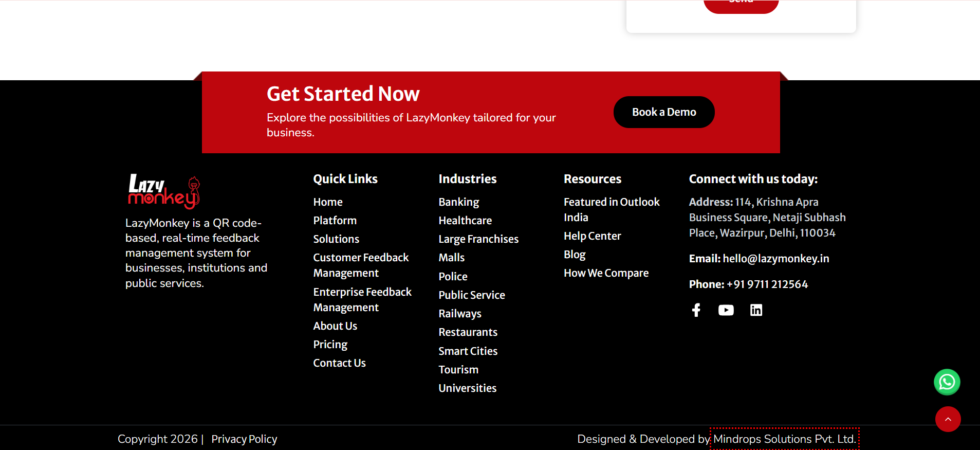Open the Malls industry link
Image resolution: width=980 pixels, height=450 pixels.
[x=452, y=258]
